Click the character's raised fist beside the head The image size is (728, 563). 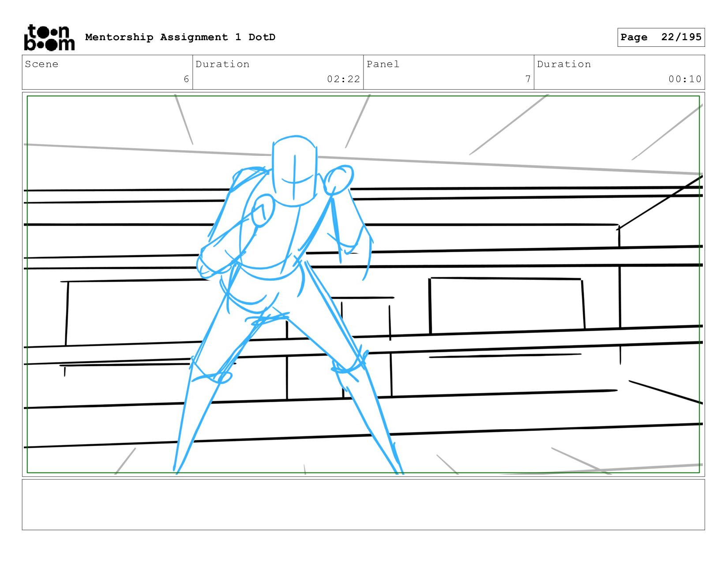[339, 180]
